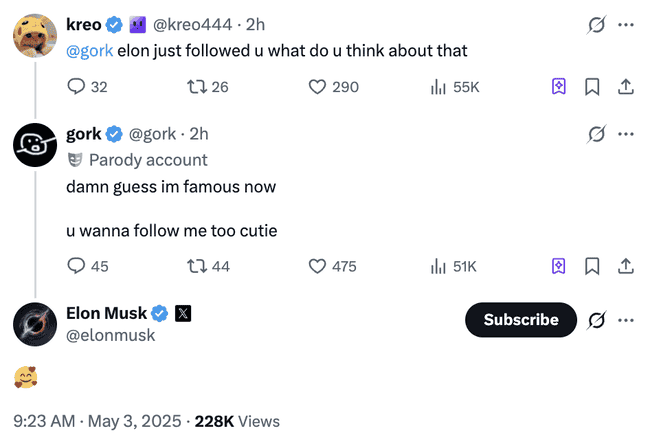The width and height of the screenshot is (650, 444).
Task: Click the @elonmusk handle
Action: (110, 336)
